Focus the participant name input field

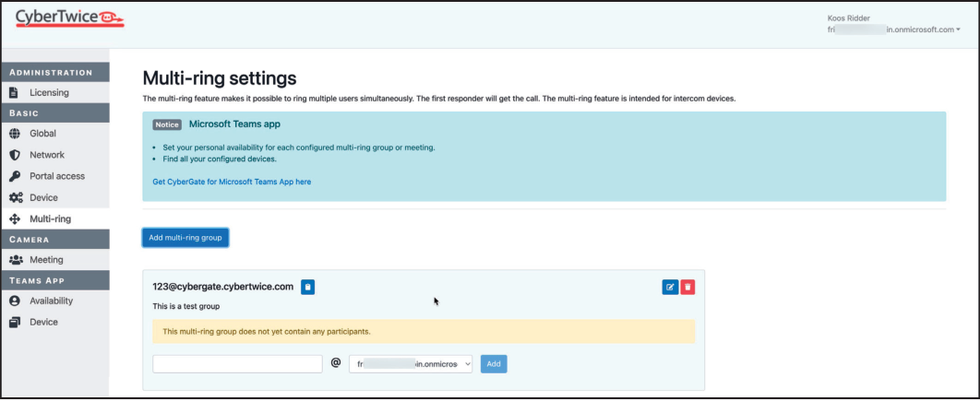point(237,364)
